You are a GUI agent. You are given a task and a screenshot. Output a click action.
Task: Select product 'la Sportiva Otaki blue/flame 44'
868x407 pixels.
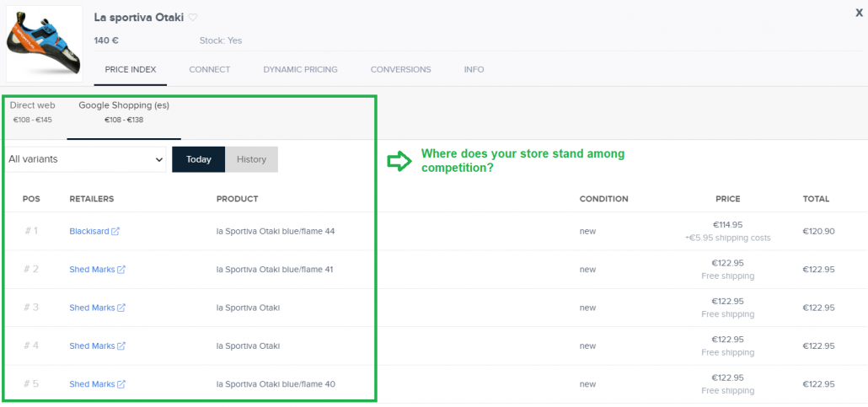(x=276, y=232)
